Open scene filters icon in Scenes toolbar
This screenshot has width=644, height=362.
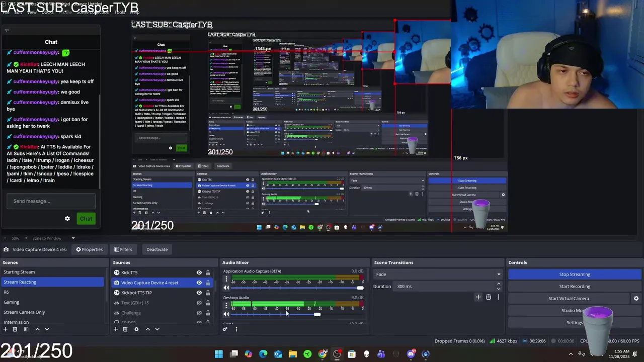point(26,329)
